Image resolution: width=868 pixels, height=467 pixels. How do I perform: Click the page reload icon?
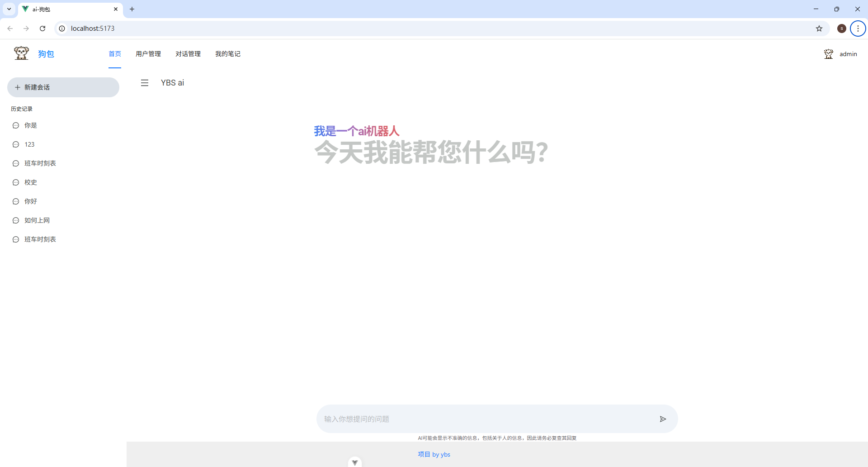click(42, 28)
